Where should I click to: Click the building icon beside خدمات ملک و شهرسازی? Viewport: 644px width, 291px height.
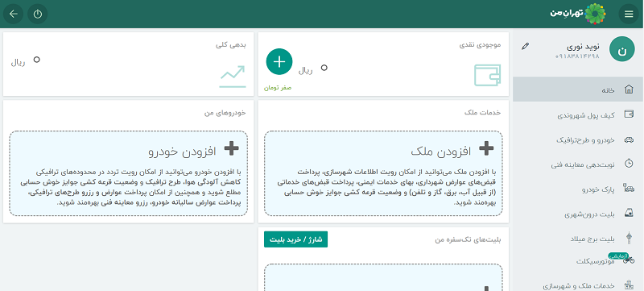629,285
